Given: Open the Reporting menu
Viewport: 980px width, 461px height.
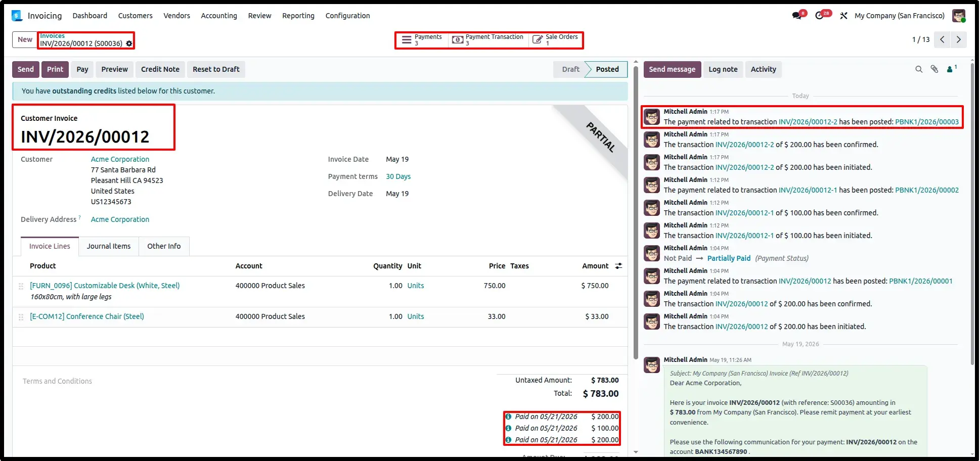Looking at the screenshot, I should (298, 16).
